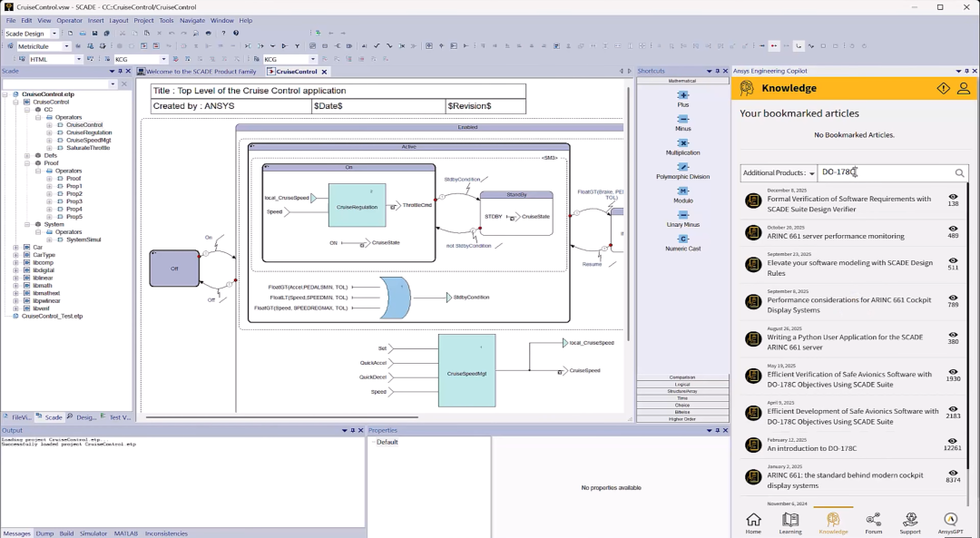980x538 pixels.
Task: Expand the Higher Order shortcuts category
Action: [x=682, y=419]
